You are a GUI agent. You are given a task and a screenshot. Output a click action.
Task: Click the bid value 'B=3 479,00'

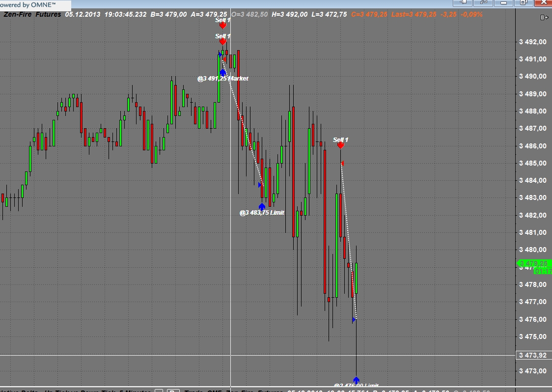(168, 14)
